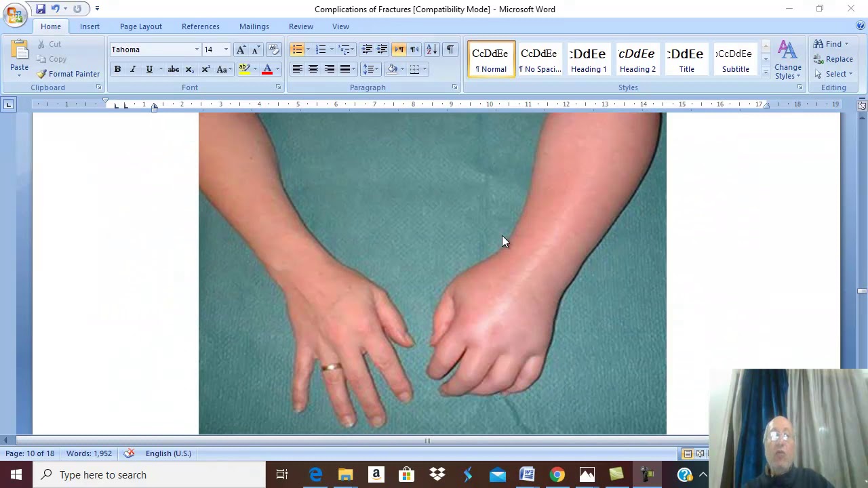Click the Multilevel List icon
This screenshot has width=868, height=488.
click(x=344, y=49)
